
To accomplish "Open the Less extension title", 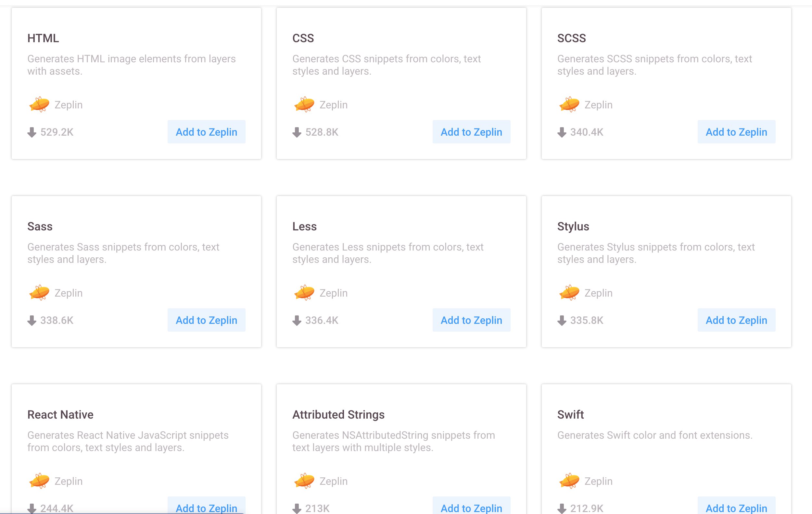I will click(305, 226).
